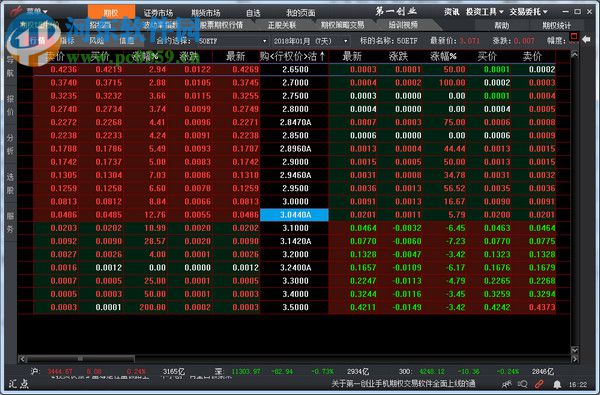Image resolution: width=600 pixels, height=395 pixels.
Task: Open the 正股关联 sub-tab
Action: [282, 25]
